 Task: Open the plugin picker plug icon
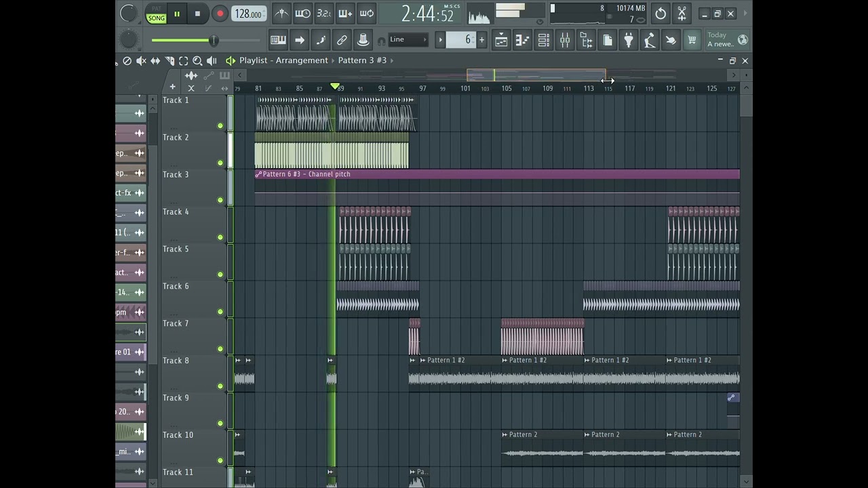pyautogui.click(x=629, y=40)
